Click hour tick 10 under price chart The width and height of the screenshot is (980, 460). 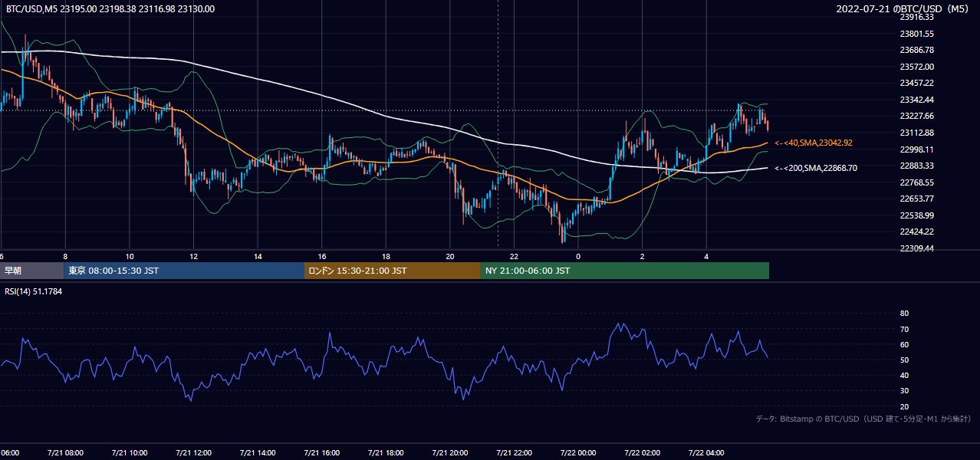(x=130, y=256)
